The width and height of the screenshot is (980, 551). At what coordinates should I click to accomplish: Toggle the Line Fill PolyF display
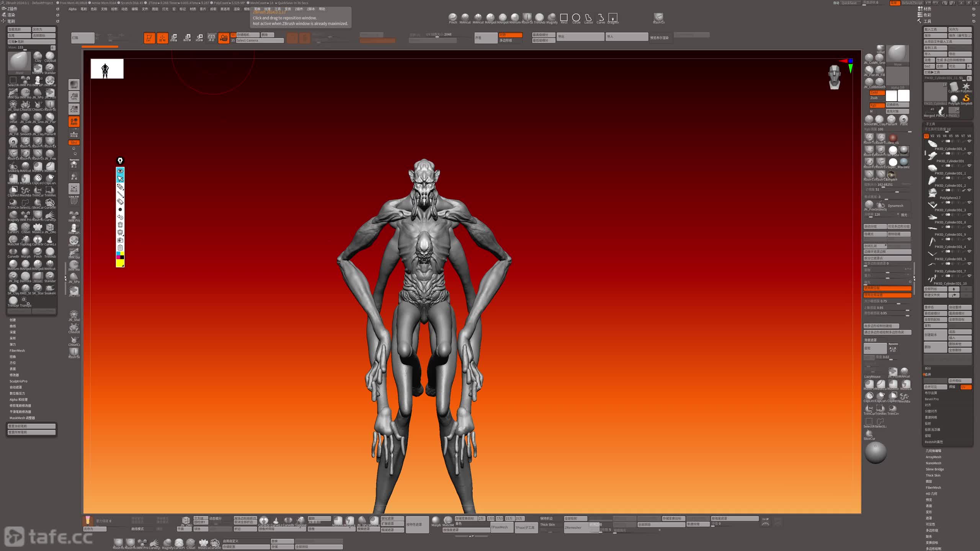pyautogui.click(x=74, y=200)
